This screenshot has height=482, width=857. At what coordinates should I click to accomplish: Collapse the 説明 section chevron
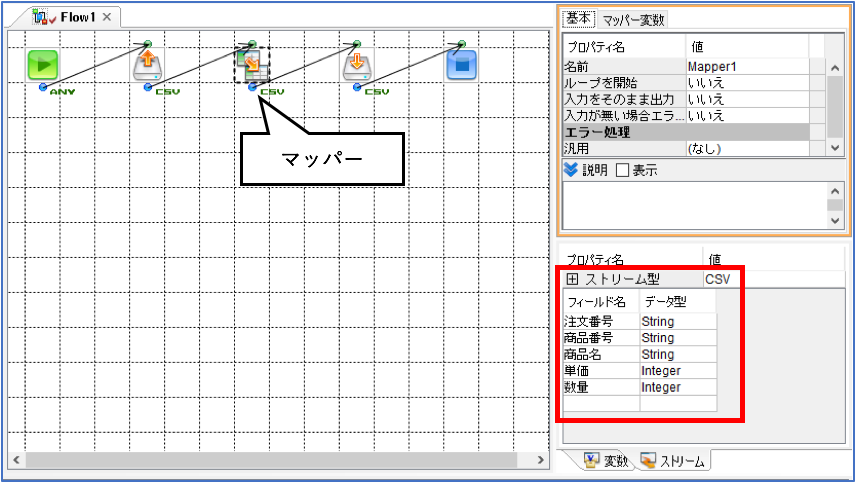571,170
